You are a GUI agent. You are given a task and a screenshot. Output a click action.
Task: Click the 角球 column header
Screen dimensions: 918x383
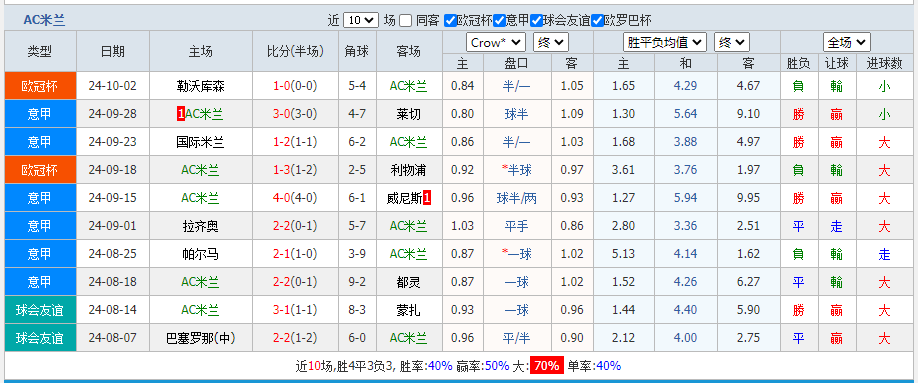click(x=357, y=52)
